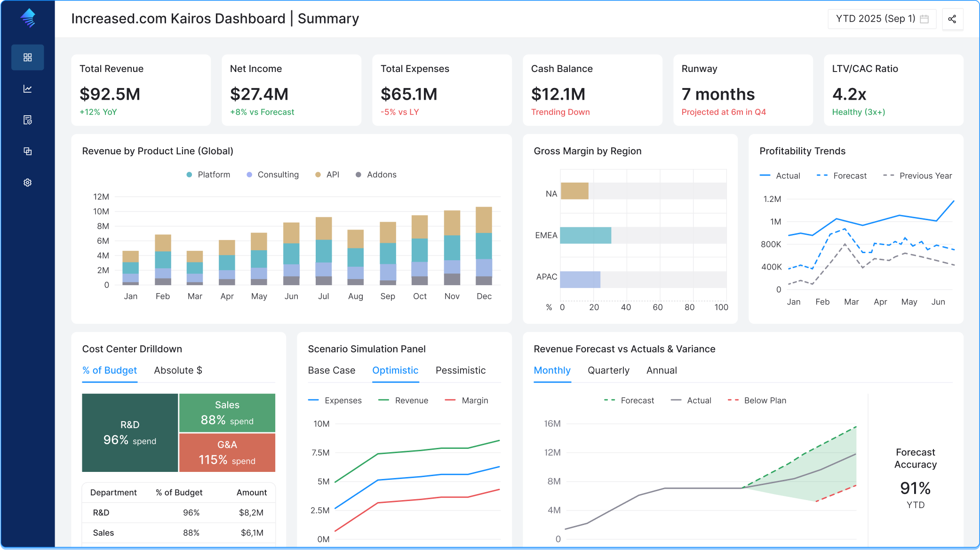Screen dimensions: 980x550
Task: Select the Base Case scenario
Action: [331, 370]
